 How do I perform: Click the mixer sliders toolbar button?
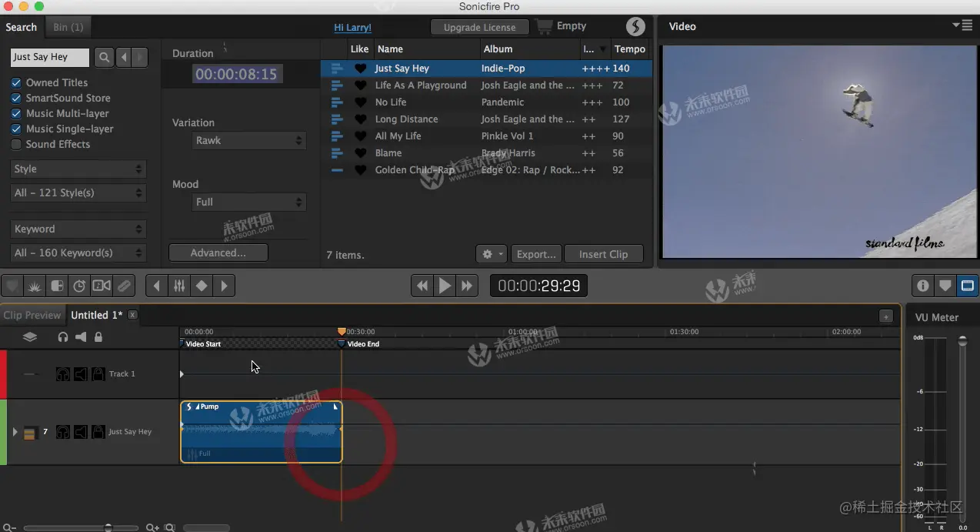click(179, 286)
